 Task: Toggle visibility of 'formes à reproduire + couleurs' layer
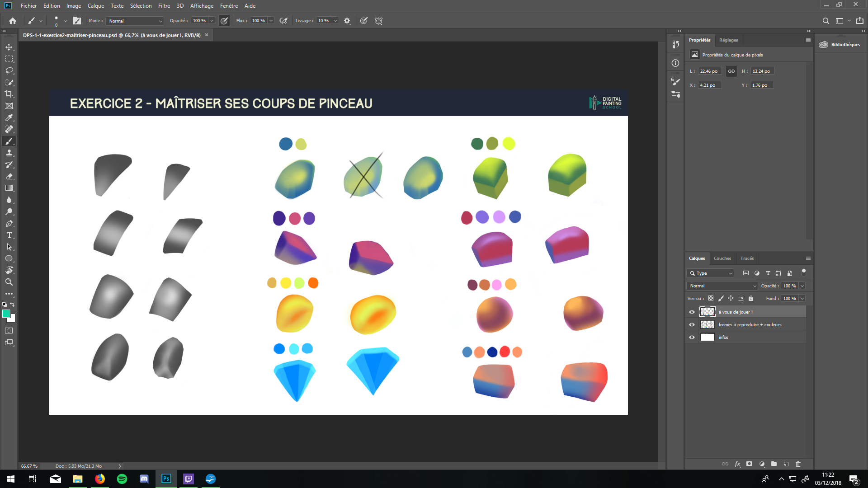click(x=692, y=324)
